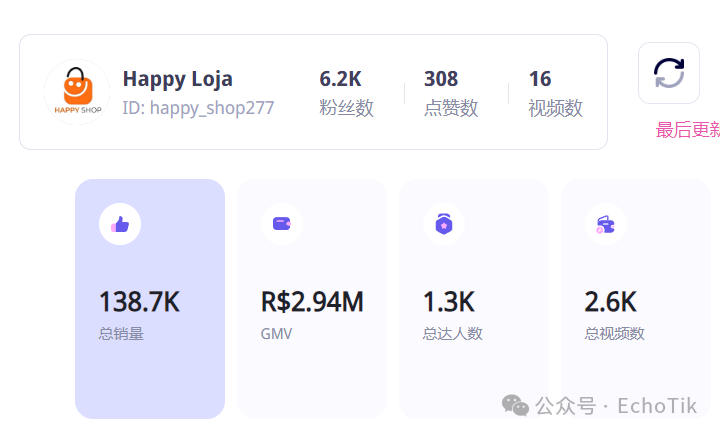Click the refresh data icon button
This screenshot has width=720, height=435.
pyautogui.click(x=669, y=73)
